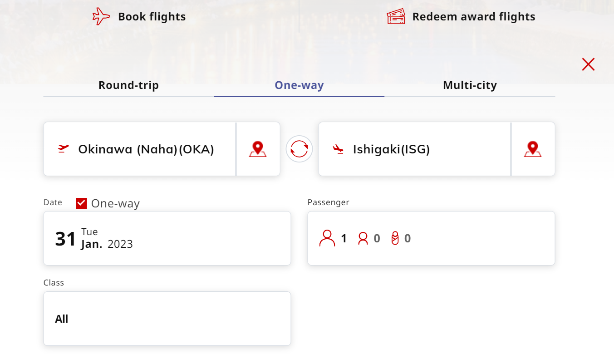Click the infant passenger icon

pos(395,238)
